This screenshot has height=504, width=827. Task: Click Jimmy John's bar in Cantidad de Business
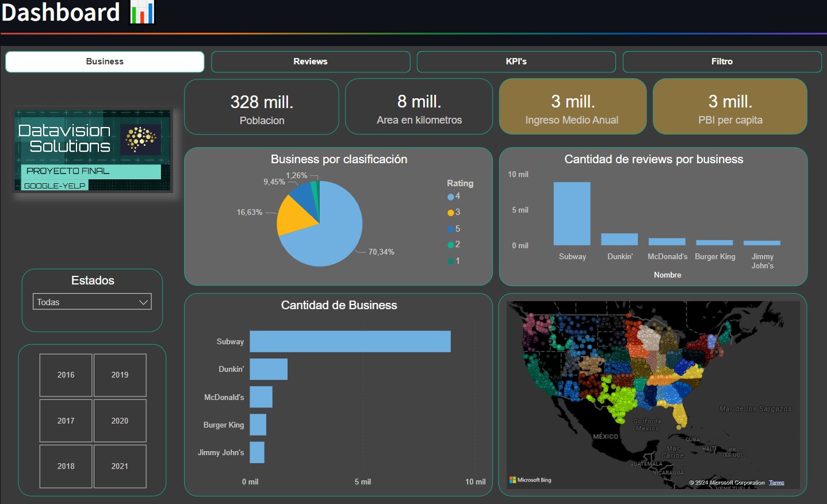click(x=257, y=452)
